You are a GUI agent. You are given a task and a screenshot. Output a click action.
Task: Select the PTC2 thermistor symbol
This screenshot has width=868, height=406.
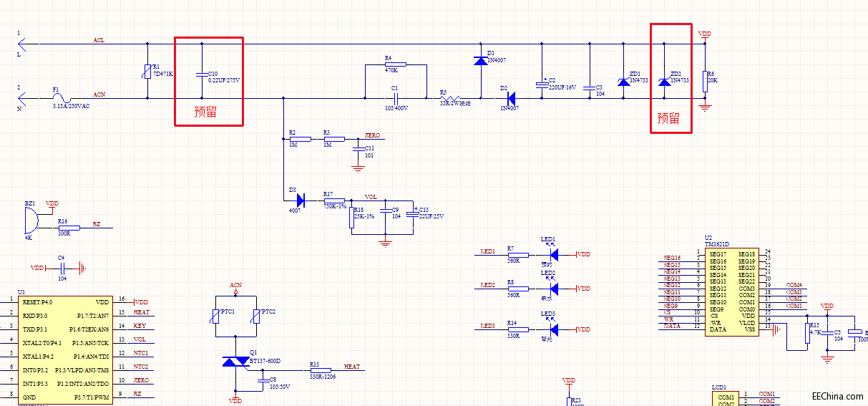click(x=255, y=318)
